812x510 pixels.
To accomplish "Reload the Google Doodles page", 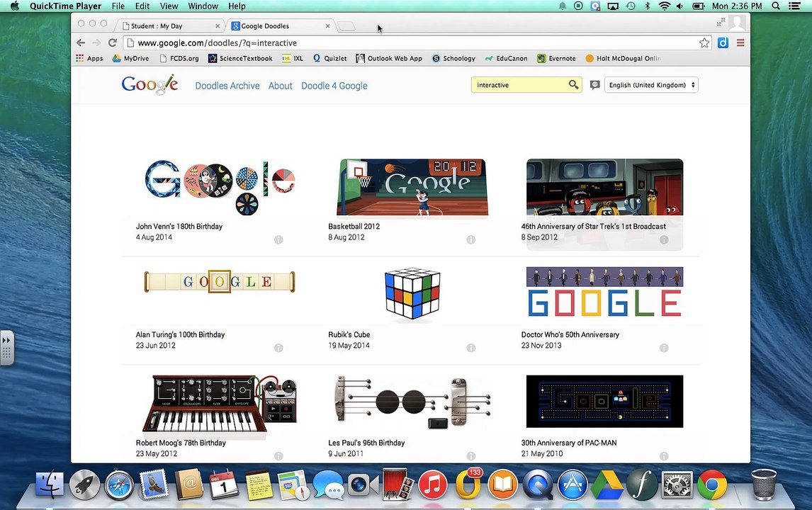I will click(x=113, y=43).
